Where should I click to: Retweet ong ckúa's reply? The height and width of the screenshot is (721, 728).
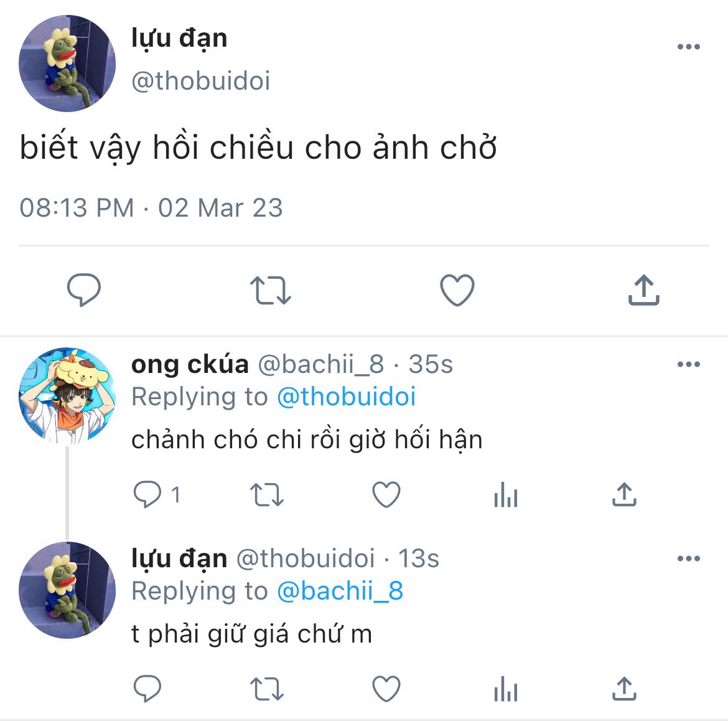click(267, 494)
